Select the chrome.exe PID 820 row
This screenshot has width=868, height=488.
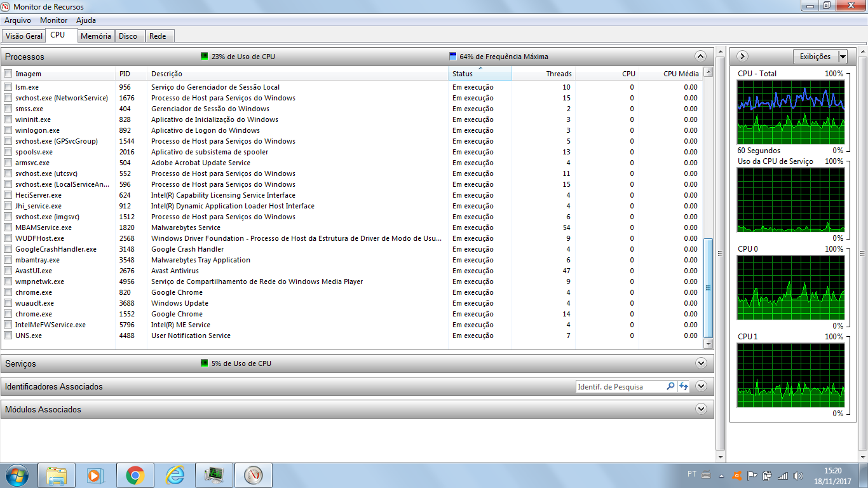pyautogui.click(x=351, y=292)
